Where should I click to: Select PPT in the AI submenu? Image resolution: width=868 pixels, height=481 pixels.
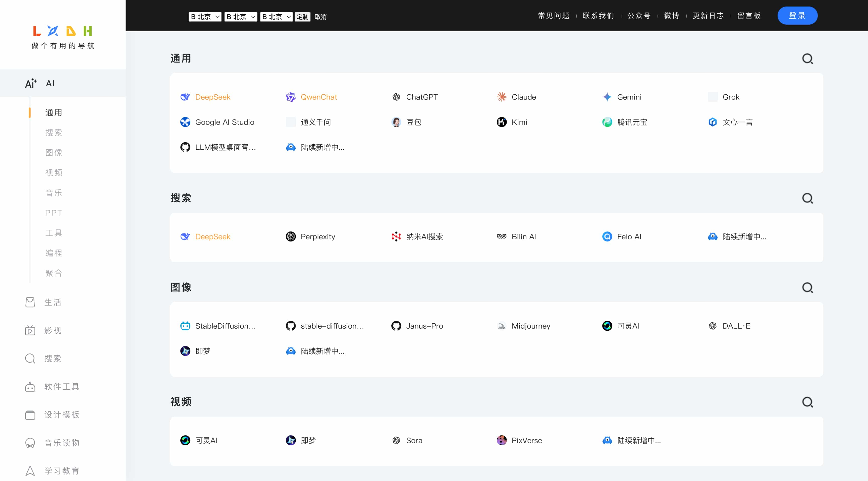(53, 213)
